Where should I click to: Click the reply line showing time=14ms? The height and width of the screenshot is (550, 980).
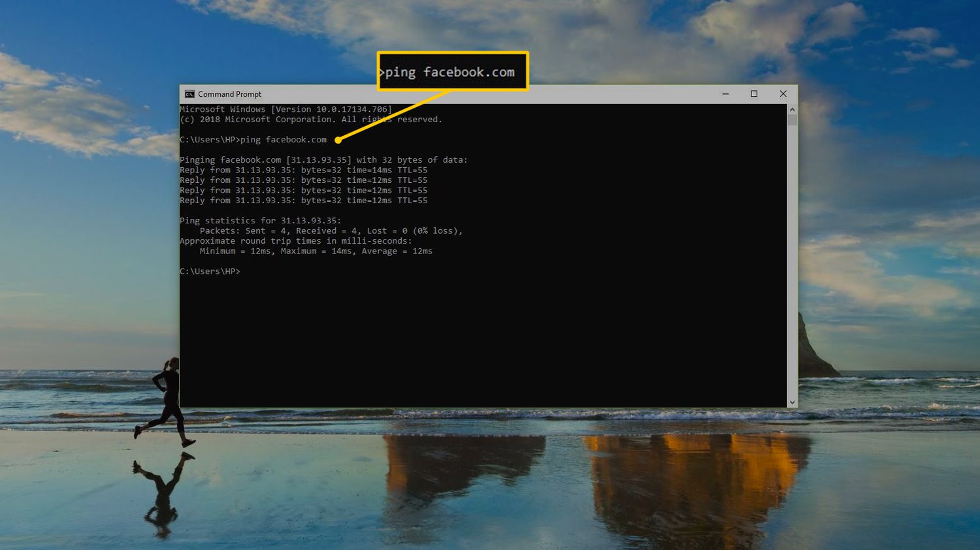pyautogui.click(x=303, y=170)
